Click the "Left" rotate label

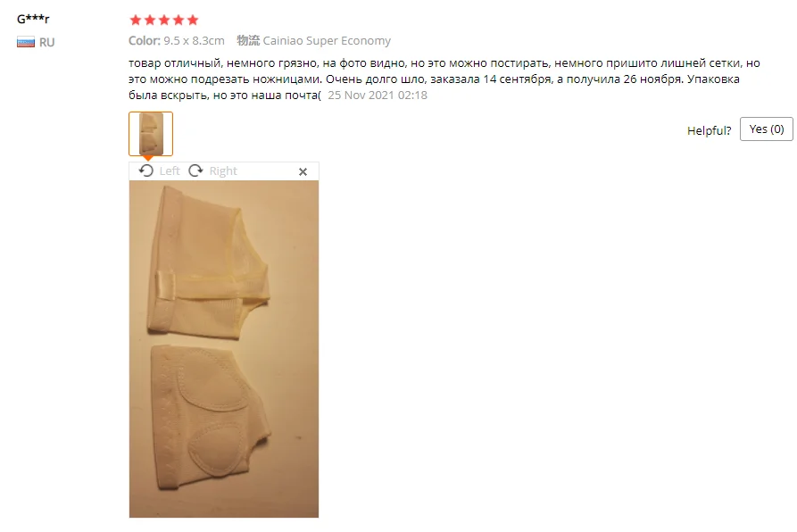pyautogui.click(x=170, y=171)
